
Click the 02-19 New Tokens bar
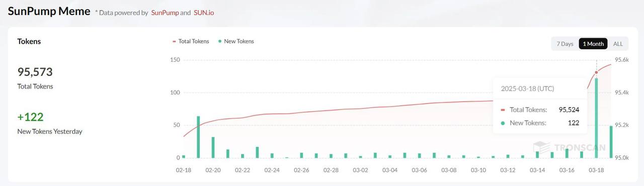point(198,137)
